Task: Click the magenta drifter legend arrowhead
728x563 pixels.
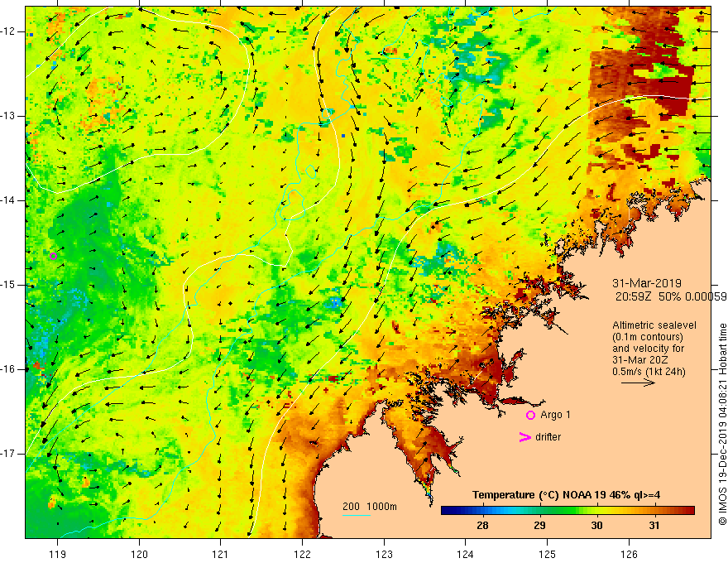Action: tap(524, 437)
